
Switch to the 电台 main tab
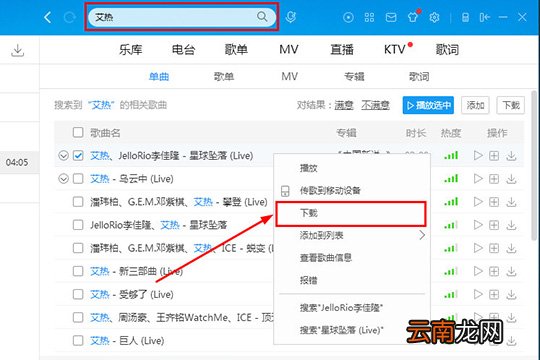[183, 50]
